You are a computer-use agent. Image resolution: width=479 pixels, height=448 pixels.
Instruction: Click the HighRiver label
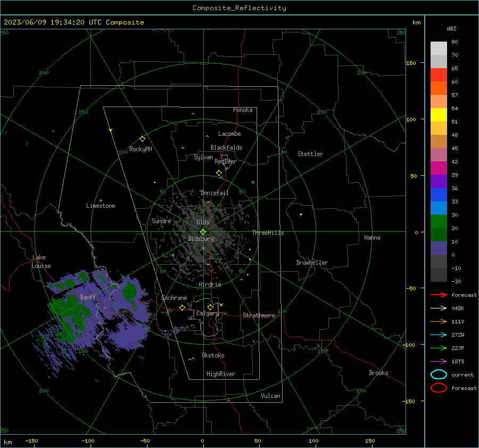[221, 374]
